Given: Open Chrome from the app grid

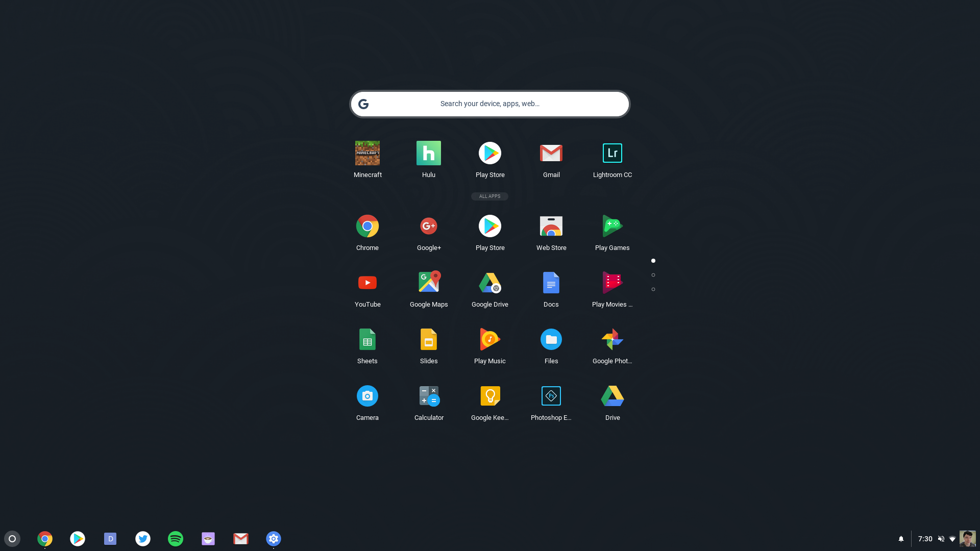Looking at the screenshot, I should [367, 226].
